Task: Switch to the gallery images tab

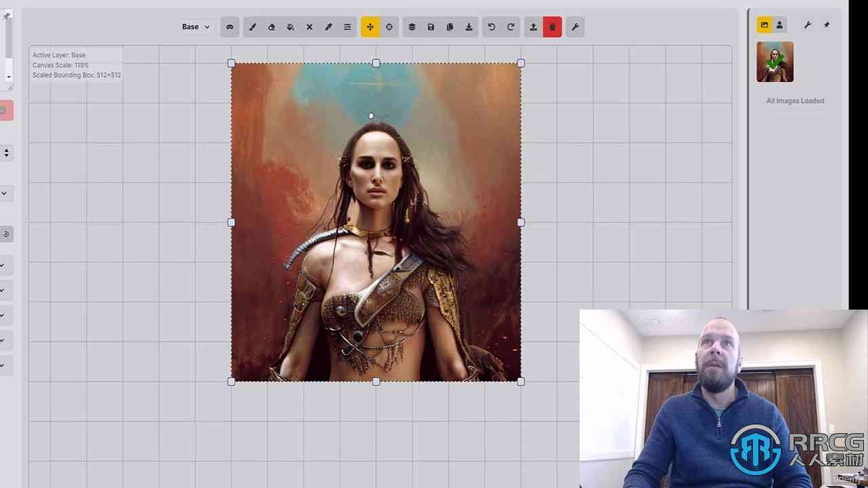Action: click(x=764, y=25)
